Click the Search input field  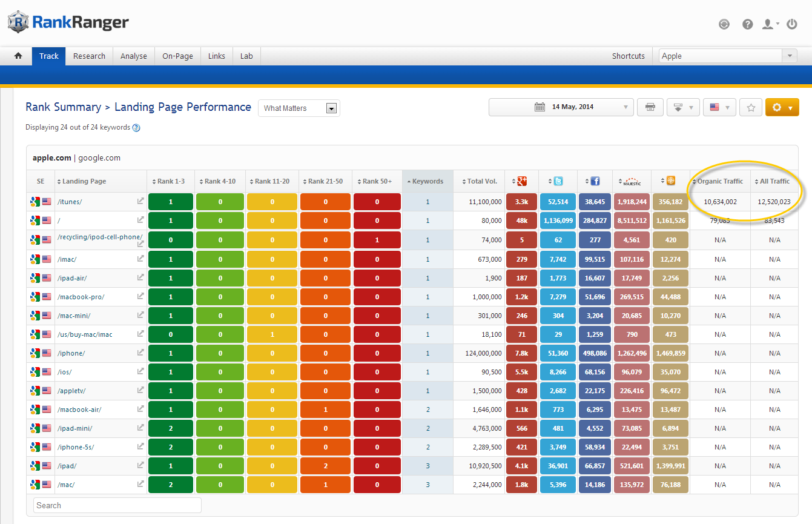[117, 505]
